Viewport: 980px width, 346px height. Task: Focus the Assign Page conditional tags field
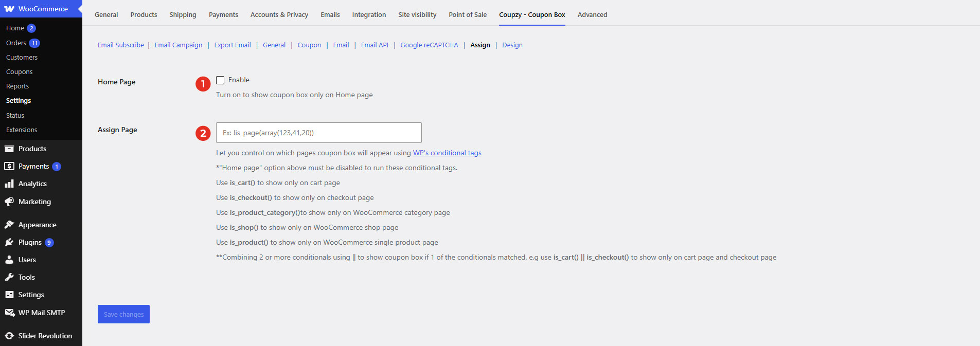tap(319, 133)
